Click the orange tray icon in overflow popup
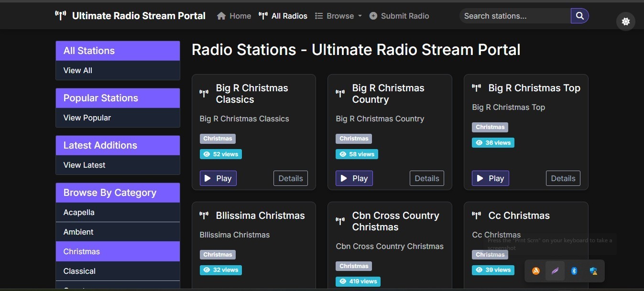 click(x=536, y=271)
